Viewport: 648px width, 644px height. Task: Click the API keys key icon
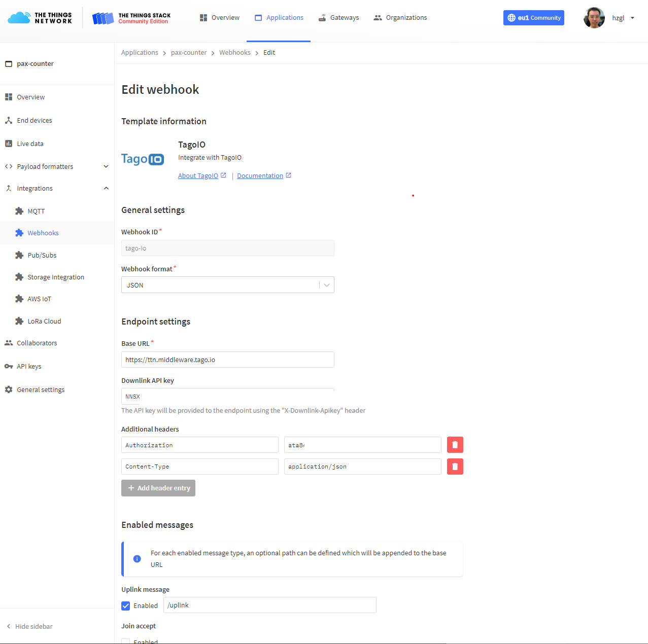tap(9, 366)
